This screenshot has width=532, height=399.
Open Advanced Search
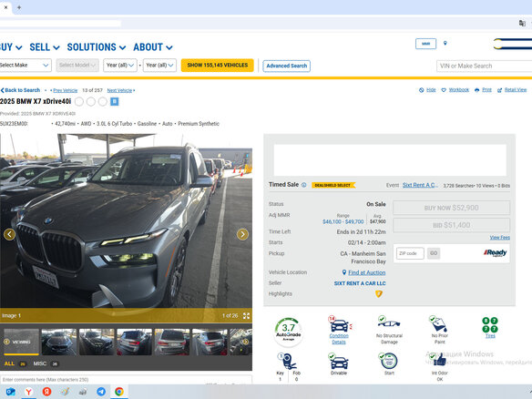(286, 66)
